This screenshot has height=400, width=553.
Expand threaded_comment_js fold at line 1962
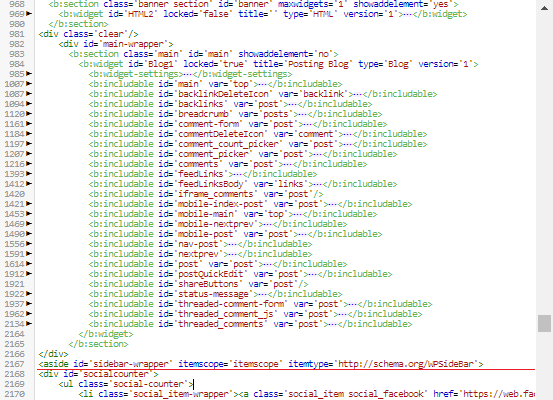[x=29, y=314]
